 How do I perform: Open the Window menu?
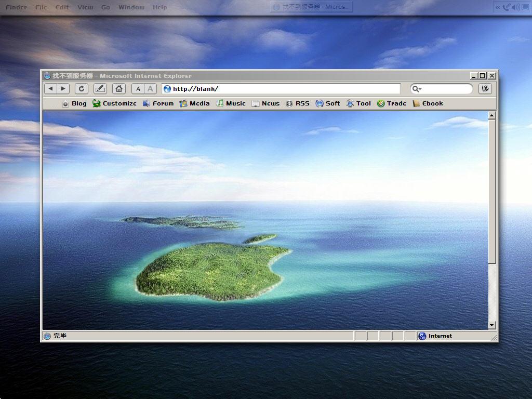click(x=131, y=7)
